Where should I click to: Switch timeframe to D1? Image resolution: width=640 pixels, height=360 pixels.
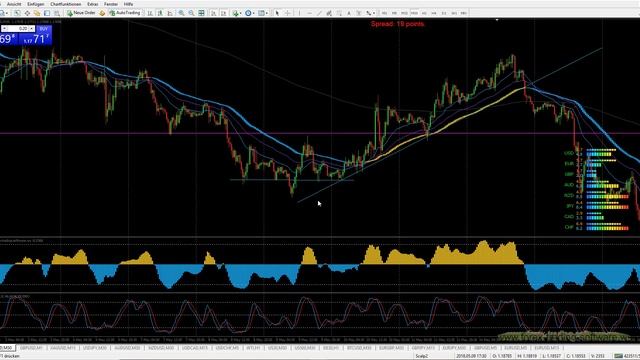[x=444, y=13]
